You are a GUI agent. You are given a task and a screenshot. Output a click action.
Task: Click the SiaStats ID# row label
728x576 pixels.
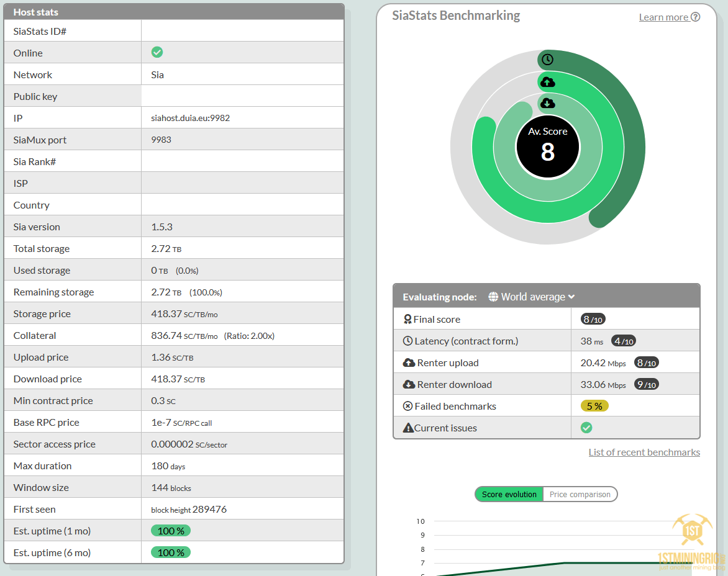[40, 31]
